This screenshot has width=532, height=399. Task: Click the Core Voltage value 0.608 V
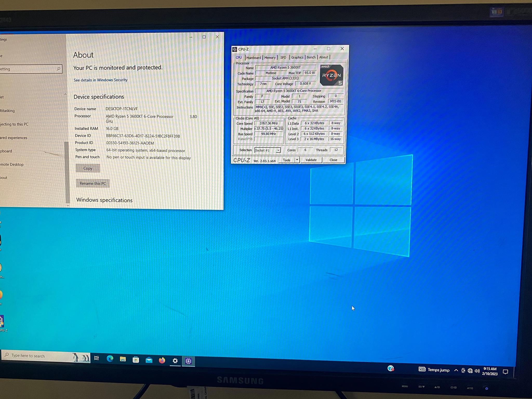click(x=305, y=84)
